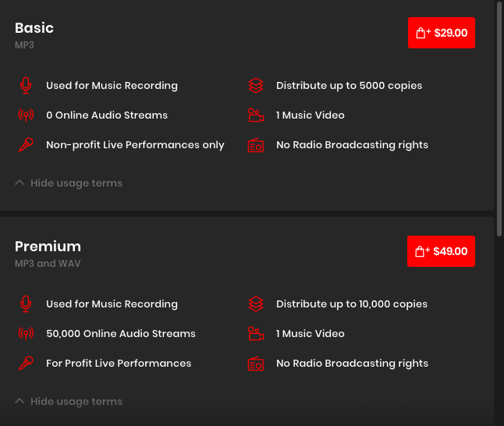Click the microphone icon in the Premium plan

click(x=26, y=304)
